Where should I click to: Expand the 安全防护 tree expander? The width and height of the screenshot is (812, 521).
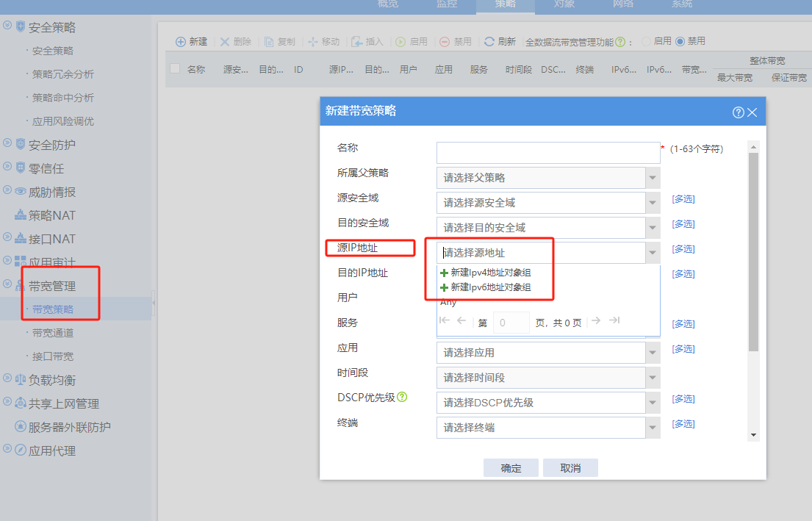(x=7, y=142)
